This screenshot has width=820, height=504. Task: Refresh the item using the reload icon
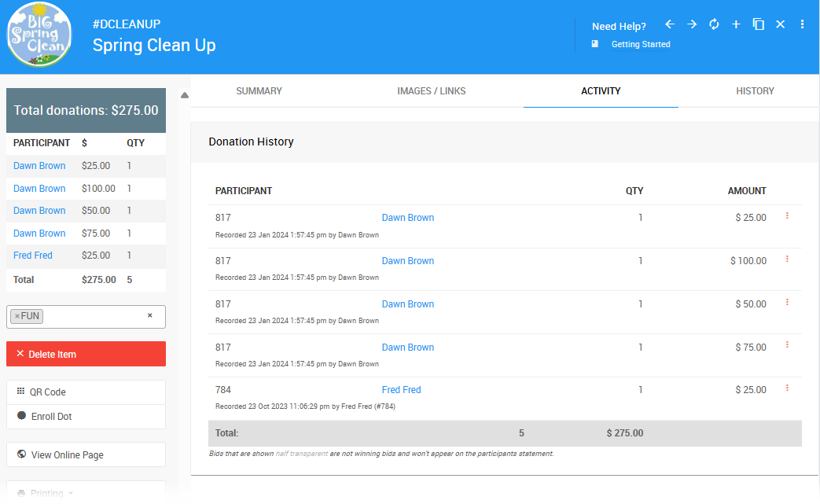pos(714,24)
